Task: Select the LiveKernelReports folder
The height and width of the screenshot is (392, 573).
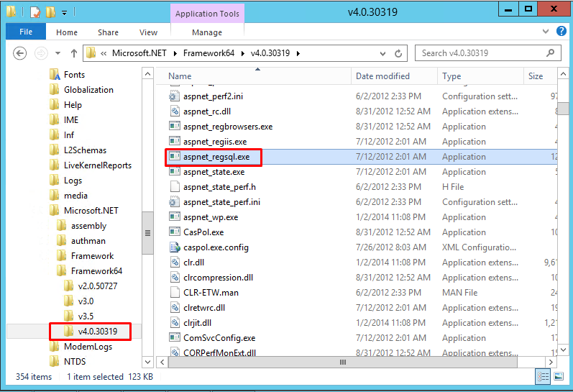Action: pos(98,165)
